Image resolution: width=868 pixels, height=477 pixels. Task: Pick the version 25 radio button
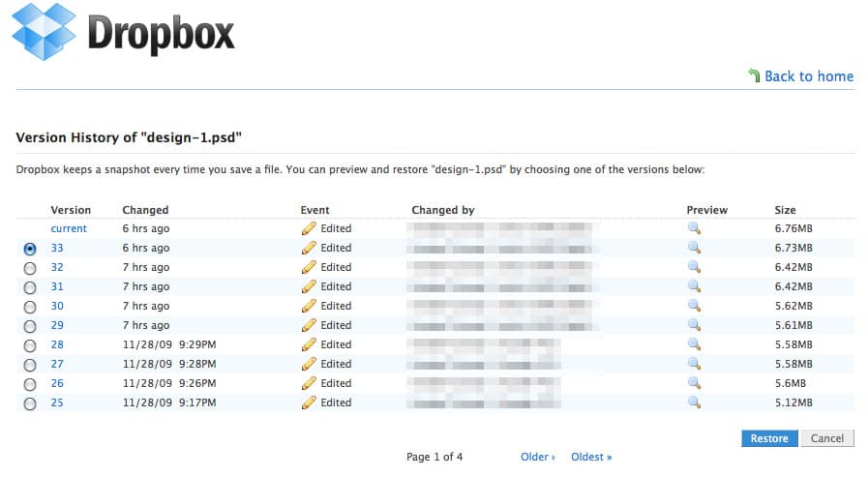[29, 403]
